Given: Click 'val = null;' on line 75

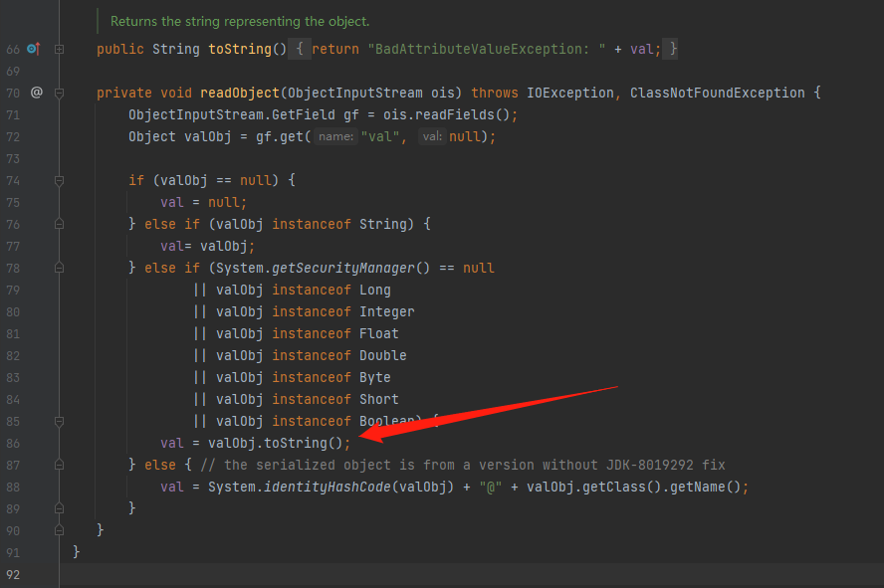Looking at the screenshot, I should (x=203, y=203).
